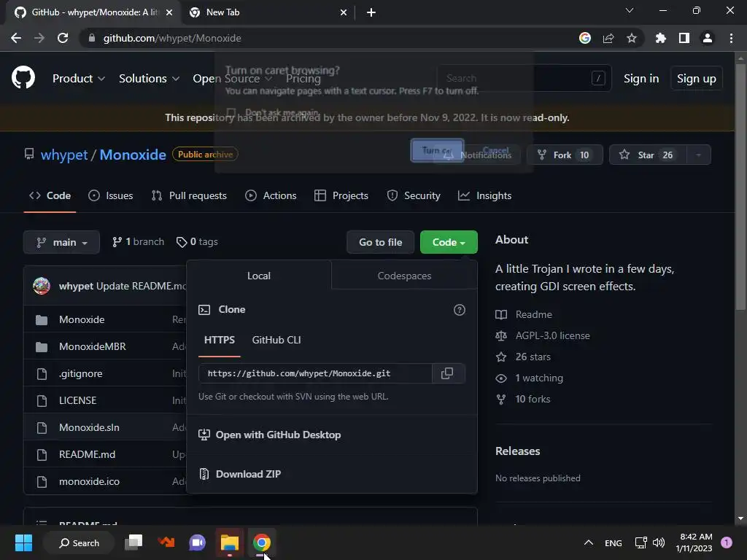Switch to the Codespaces tab
The width and height of the screenshot is (747, 560).
coord(404,276)
